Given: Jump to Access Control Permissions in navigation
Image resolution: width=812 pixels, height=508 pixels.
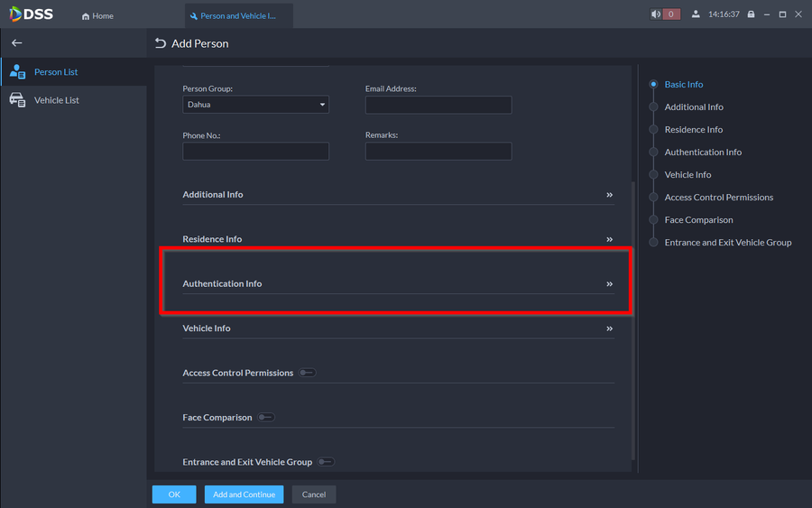Looking at the screenshot, I should pyautogui.click(x=719, y=198).
